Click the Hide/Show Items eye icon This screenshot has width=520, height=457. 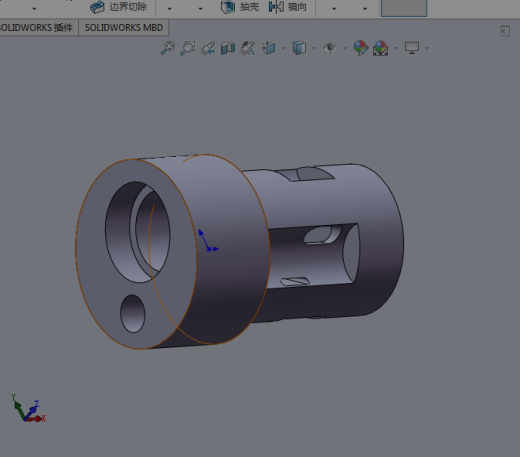330,48
